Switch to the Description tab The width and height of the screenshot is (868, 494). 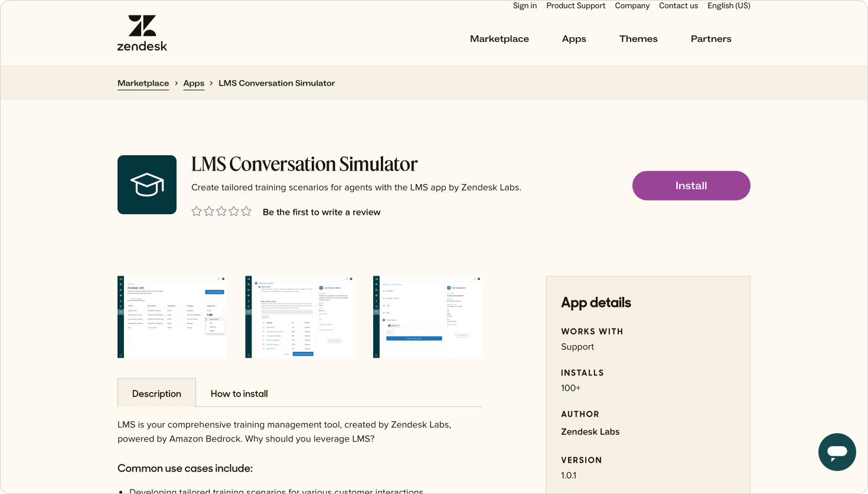pyautogui.click(x=156, y=393)
